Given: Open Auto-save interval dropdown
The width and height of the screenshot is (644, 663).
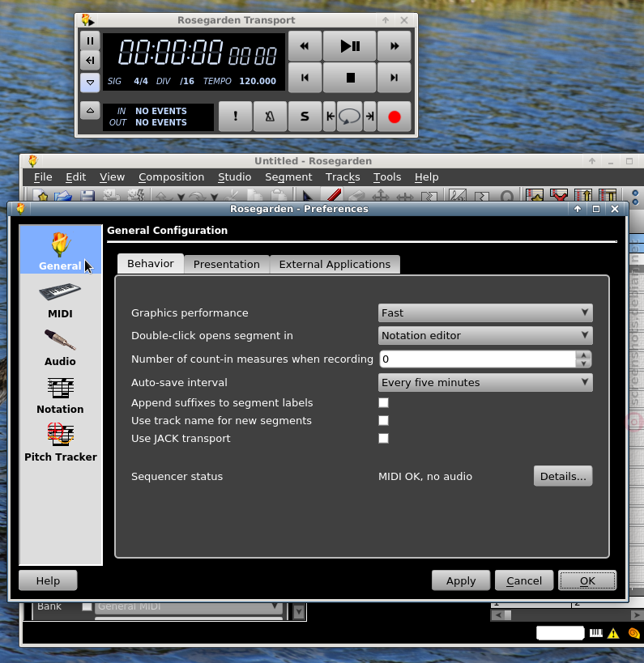Looking at the screenshot, I should (485, 382).
